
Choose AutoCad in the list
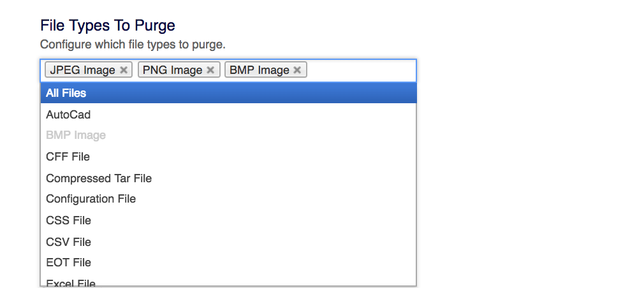68,115
